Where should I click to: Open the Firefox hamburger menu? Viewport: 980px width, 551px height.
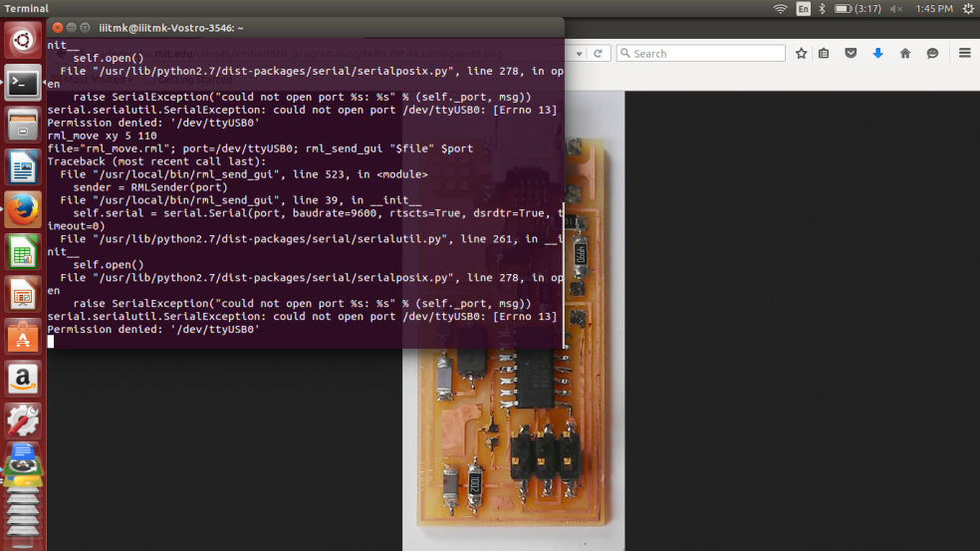click(964, 53)
